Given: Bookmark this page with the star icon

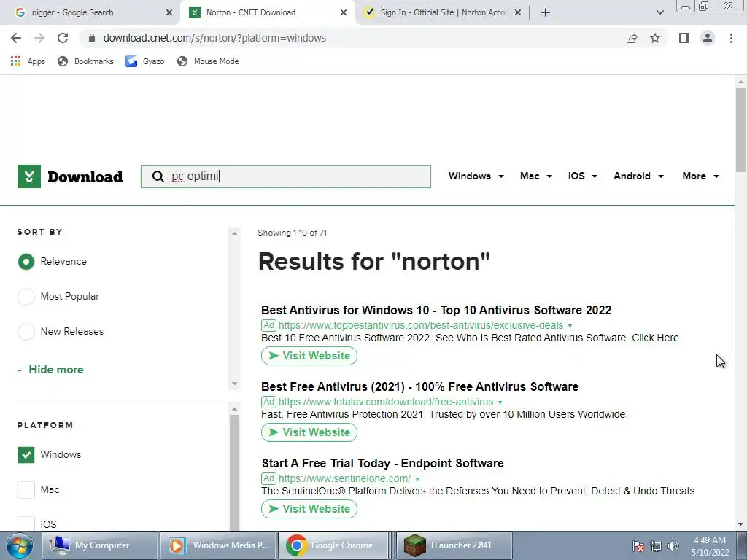Looking at the screenshot, I should pos(655,38).
